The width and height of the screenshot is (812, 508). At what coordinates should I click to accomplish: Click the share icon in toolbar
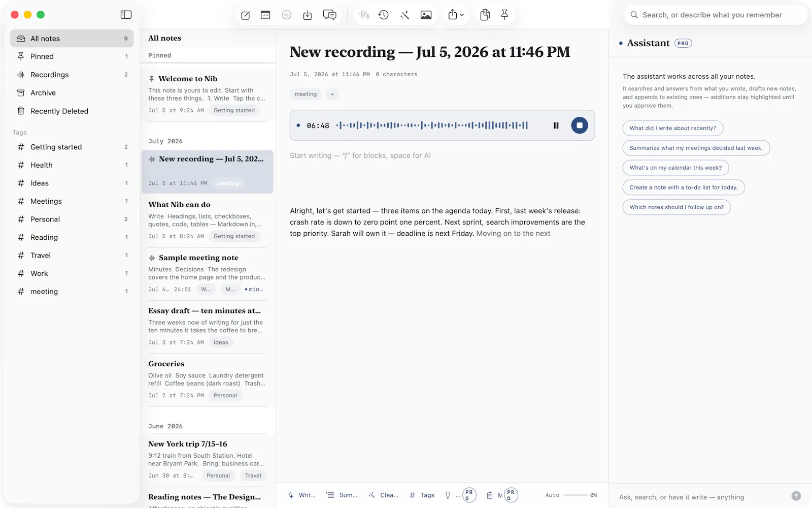point(453,15)
